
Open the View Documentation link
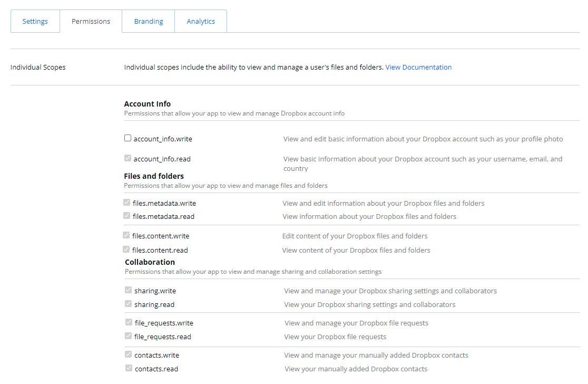[x=418, y=68]
